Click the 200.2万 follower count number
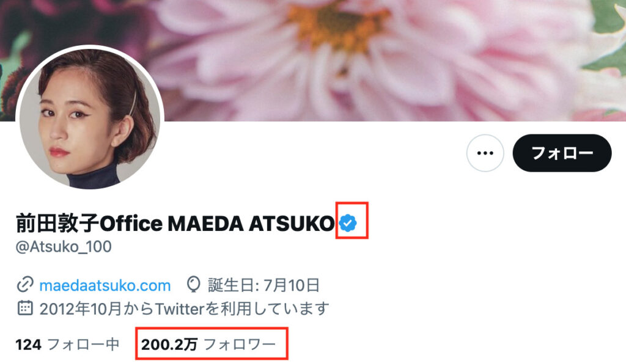Viewport: 626px width, 364px height. 169,344
